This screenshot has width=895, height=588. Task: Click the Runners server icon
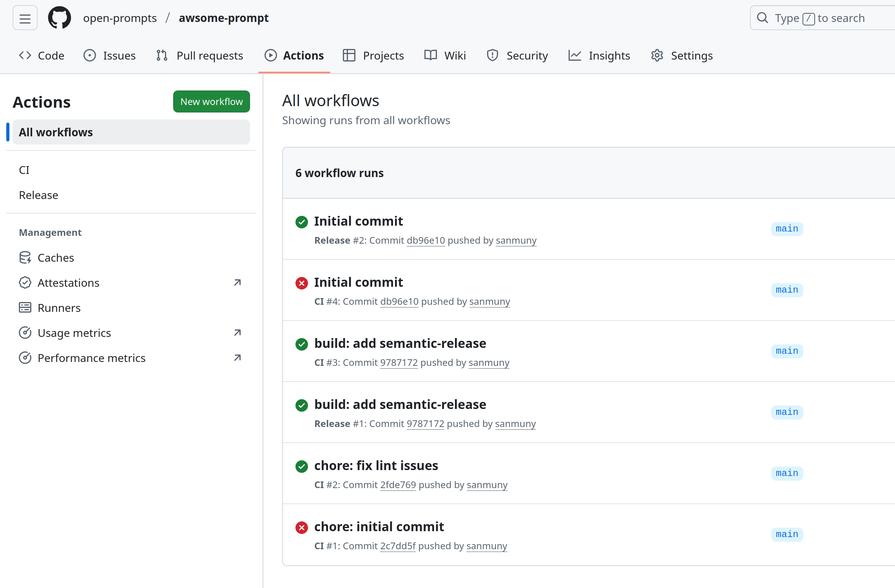click(x=25, y=308)
